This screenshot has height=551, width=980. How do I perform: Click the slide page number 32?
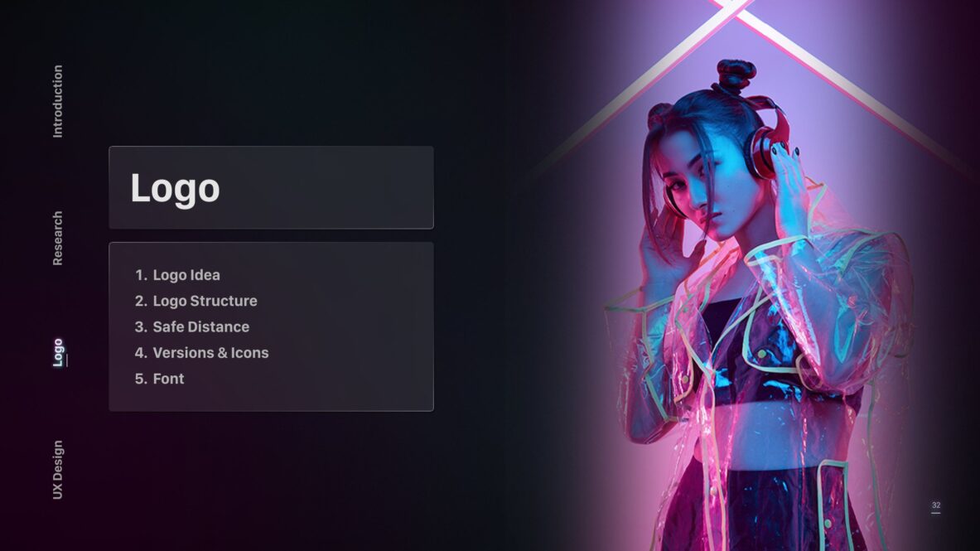tap(935, 505)
